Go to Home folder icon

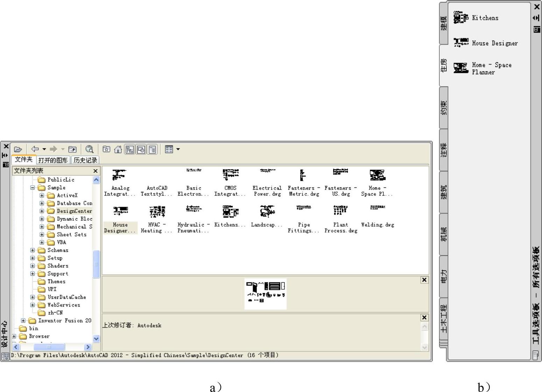(x=118, y=149)
